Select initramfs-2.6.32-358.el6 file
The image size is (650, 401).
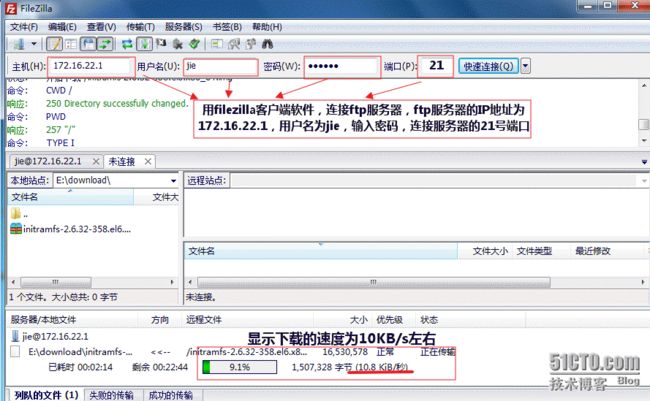pos(71,229)
